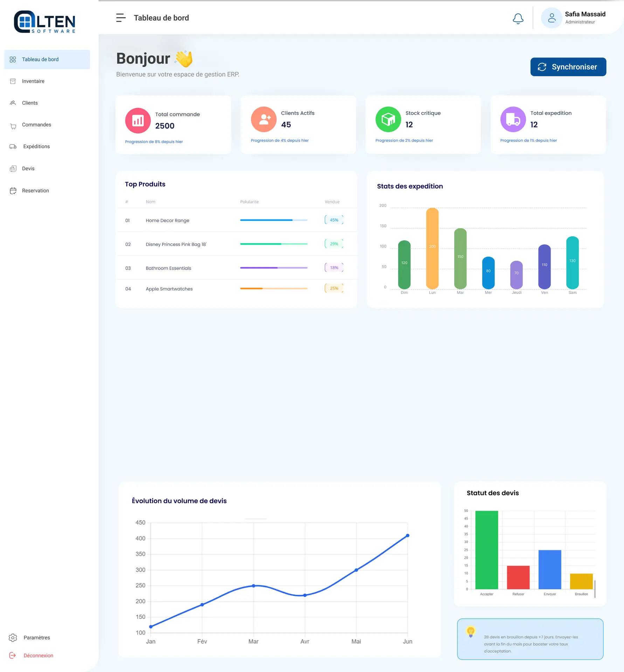The height and width of the screenshot is (672, 624).
Task: Click the Disney Princess Pink Bag 18' row
Action: 236,244
